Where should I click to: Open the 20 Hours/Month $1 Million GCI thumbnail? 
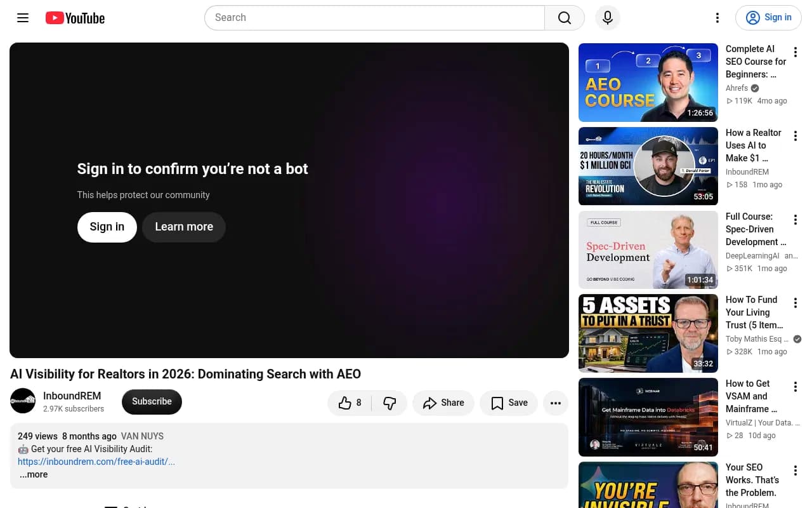(x=648, y=166)
